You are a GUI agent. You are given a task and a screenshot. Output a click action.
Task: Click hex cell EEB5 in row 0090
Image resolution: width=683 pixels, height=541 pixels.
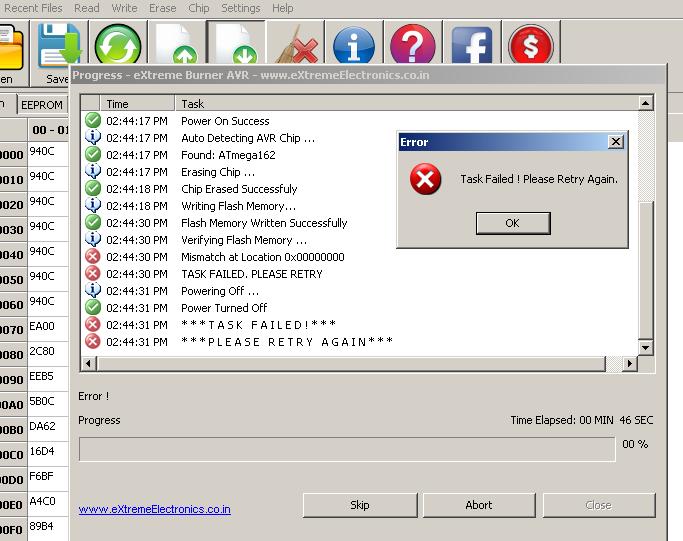tap(48, 379)
